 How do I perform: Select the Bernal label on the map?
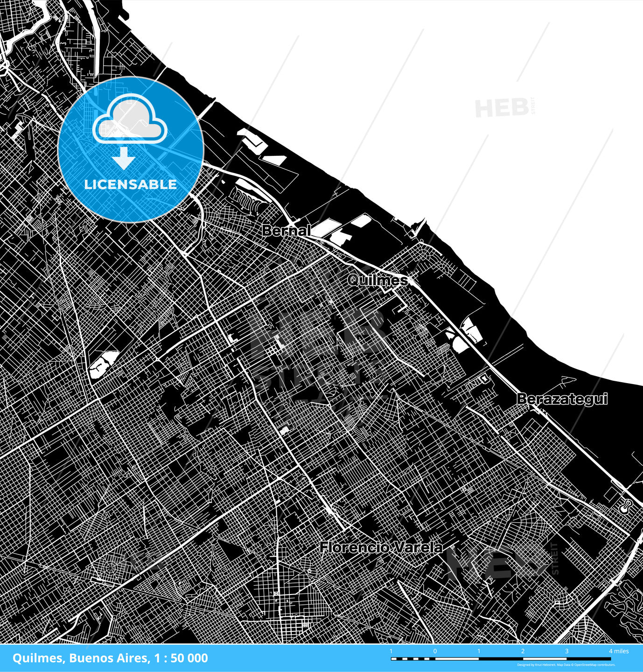[x=286, y=230]
